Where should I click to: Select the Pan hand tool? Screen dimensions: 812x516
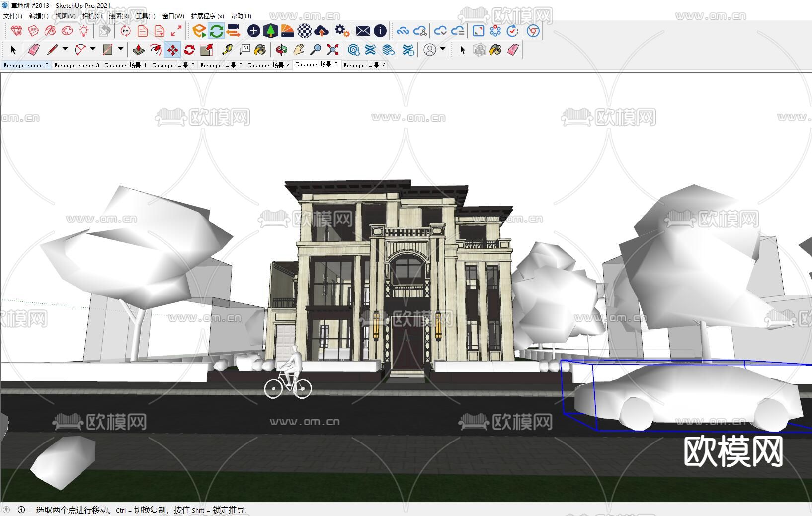point(299,50)
